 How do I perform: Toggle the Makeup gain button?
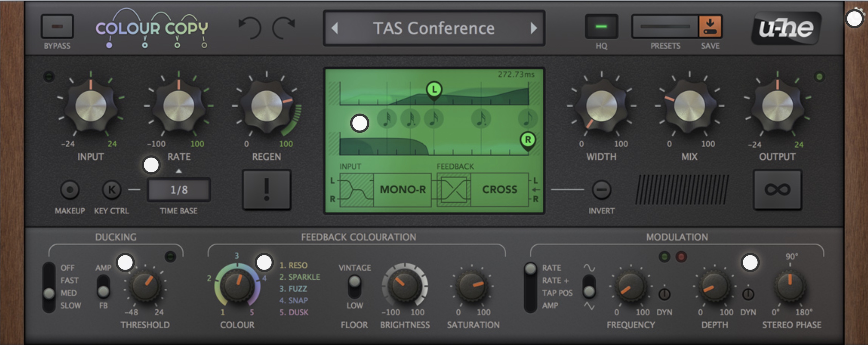pyautogui.click(x=70, y=190)
